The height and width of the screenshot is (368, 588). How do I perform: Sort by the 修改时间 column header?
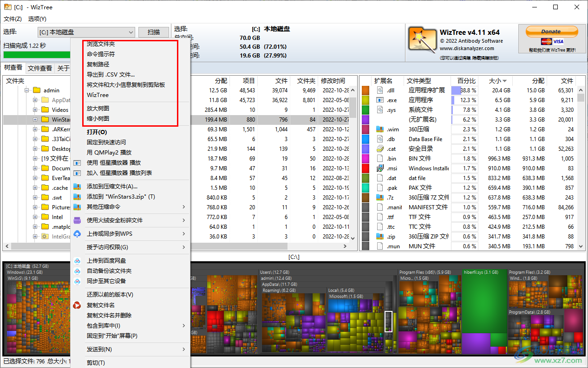coord(333,81)
